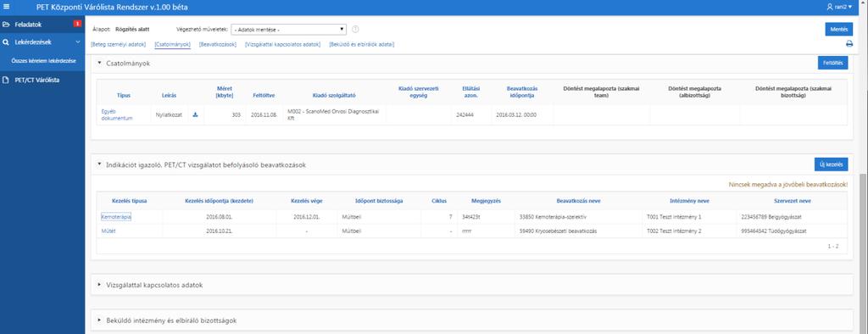868x334 pixels.
Task: Click the Lekérdezések search icon
Action: (6, 42)
